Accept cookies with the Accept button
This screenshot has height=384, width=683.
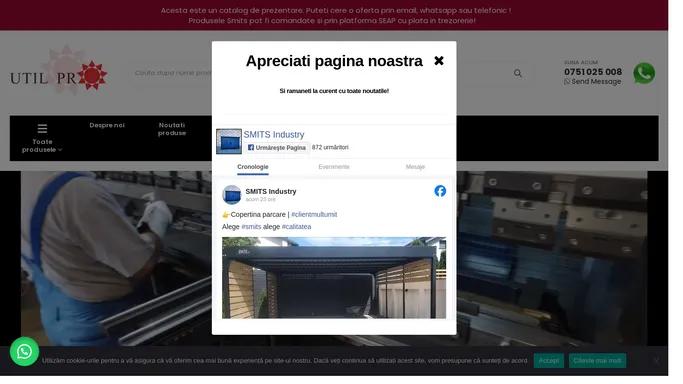pos(548,360)
